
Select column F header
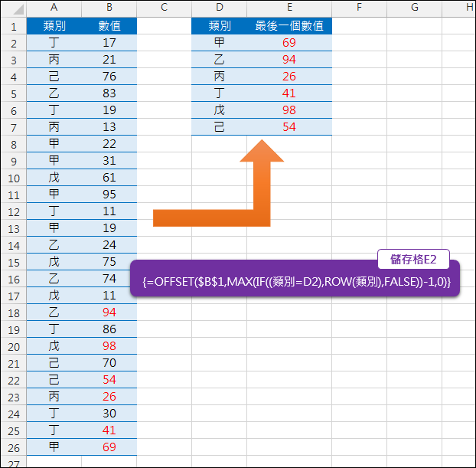(360, 8)
